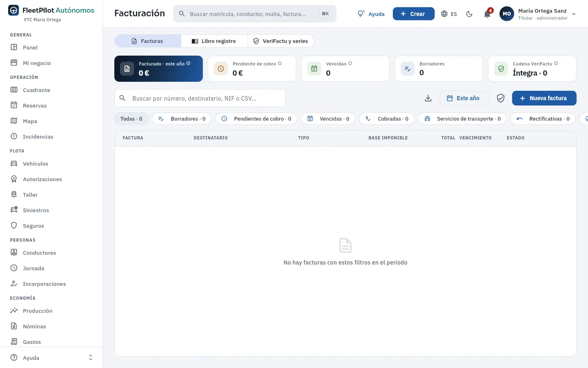Open the Ayuda link in top bar

point(371,14)
